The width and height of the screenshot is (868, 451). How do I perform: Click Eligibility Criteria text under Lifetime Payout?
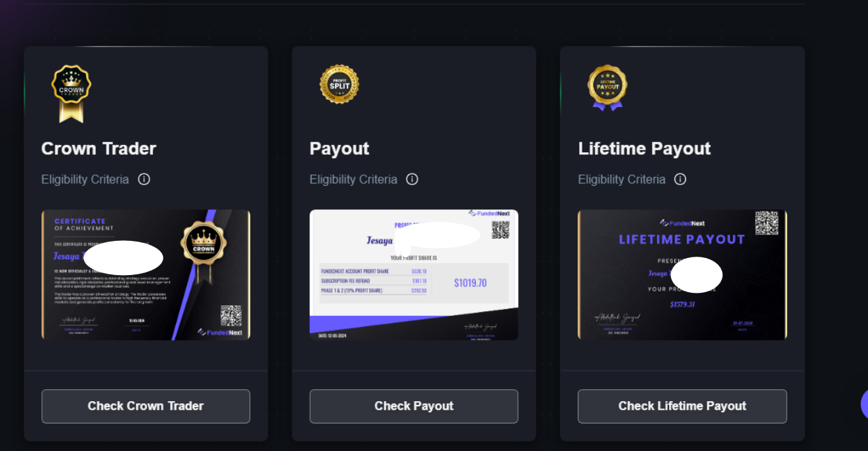click(622, 179)
